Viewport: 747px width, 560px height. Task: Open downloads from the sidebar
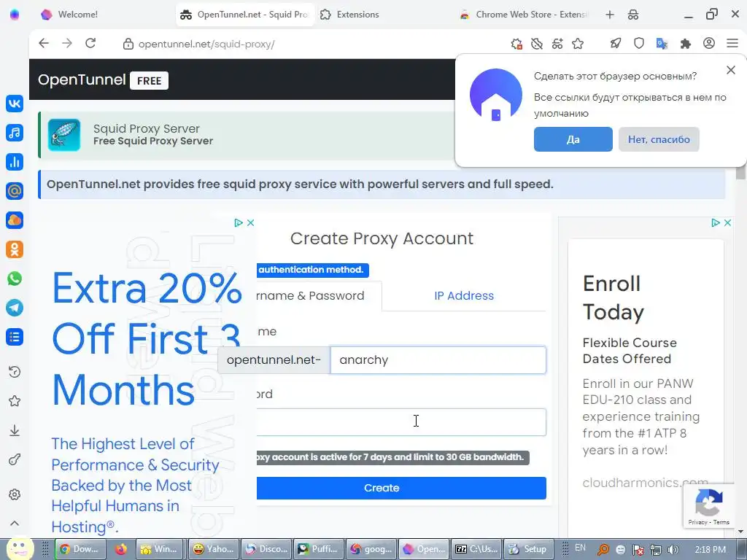coord(15,430)
